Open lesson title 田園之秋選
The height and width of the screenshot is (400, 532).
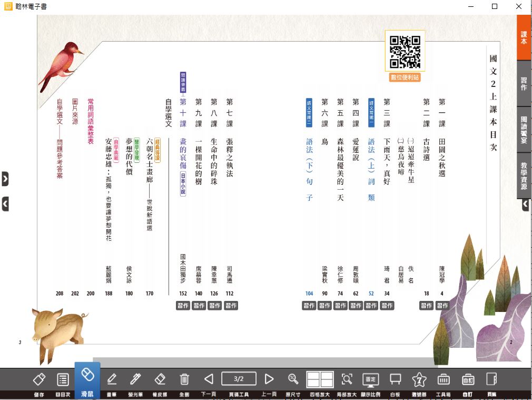click(442, 158)
